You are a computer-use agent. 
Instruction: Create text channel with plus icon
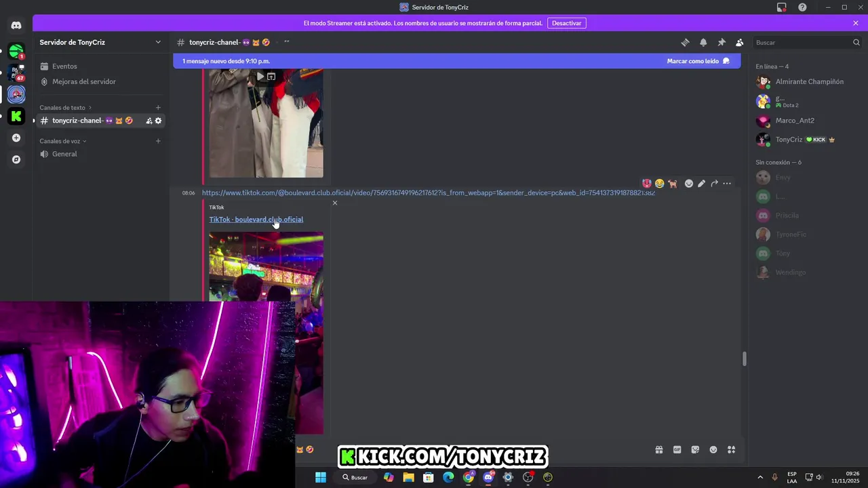click(158, 108)
